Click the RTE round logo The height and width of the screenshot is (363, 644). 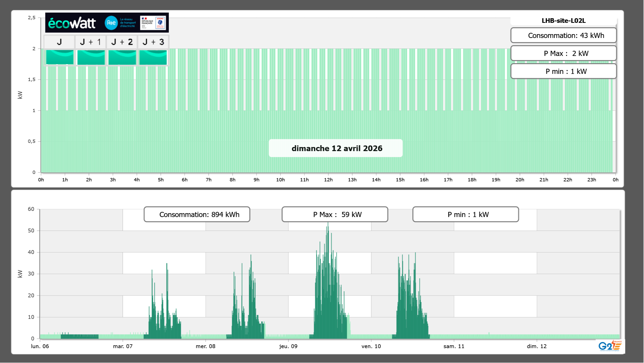click(x=111, y=23)
